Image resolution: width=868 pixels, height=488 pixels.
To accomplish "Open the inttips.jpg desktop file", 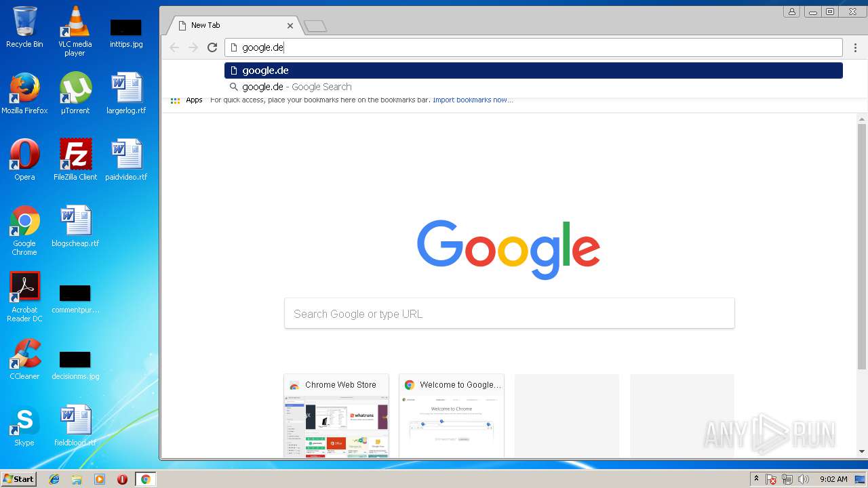I will (126, 33).
